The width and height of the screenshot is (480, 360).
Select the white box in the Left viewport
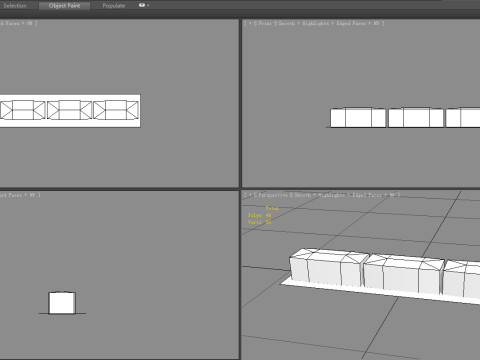62,303
